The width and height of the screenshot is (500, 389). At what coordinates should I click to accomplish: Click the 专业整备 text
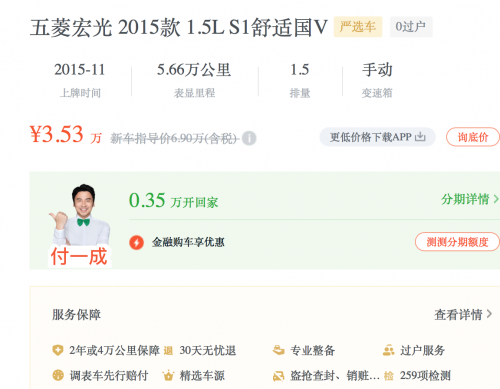click(312, 351)
